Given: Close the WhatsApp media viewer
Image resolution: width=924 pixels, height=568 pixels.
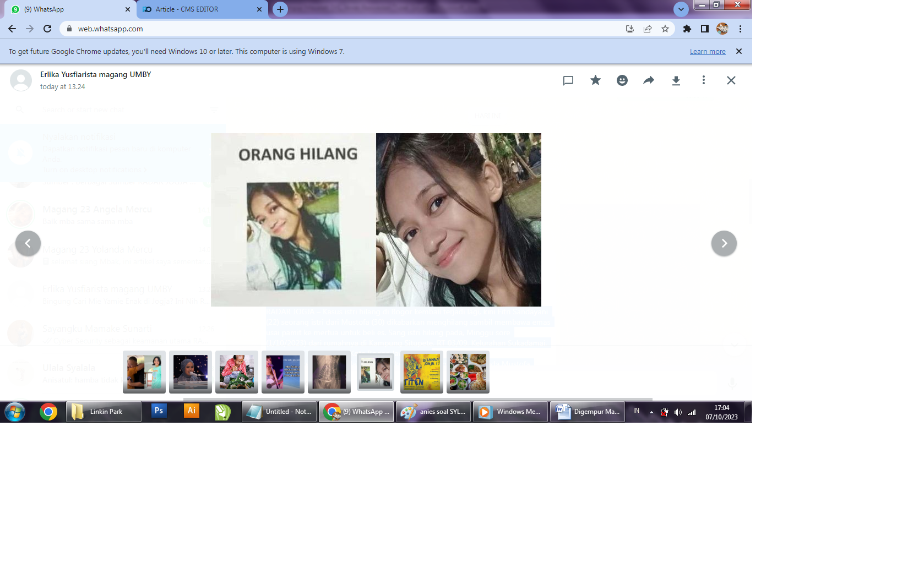Looking at the screenshot, I should (731, 80).
